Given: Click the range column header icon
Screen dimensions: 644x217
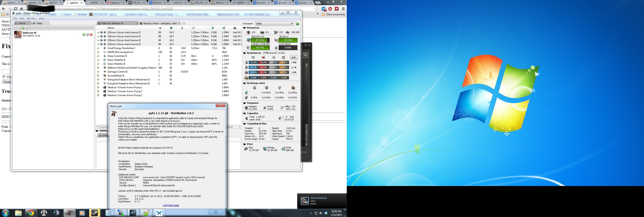Looking at the screenshot, I should click(x=193, y=28).
